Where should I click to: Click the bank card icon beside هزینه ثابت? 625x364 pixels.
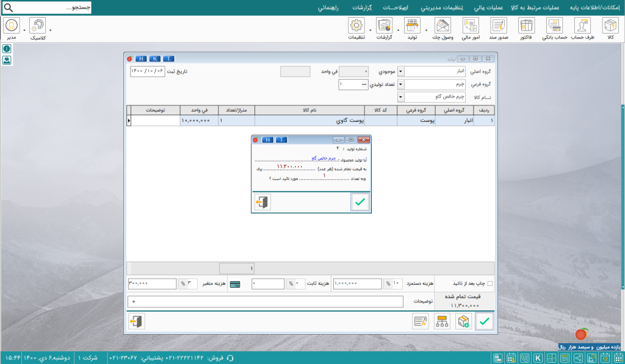click(x=235, y=284)
